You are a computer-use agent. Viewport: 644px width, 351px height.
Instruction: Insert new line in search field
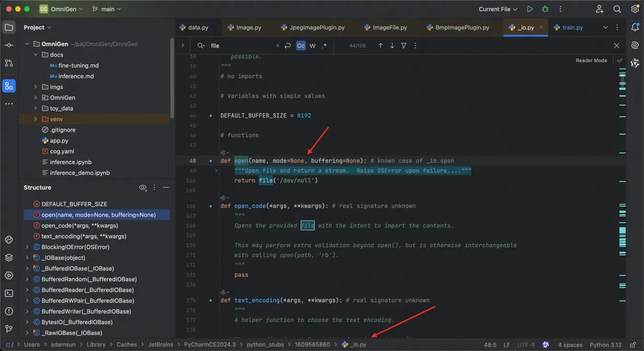coord(288,46)
